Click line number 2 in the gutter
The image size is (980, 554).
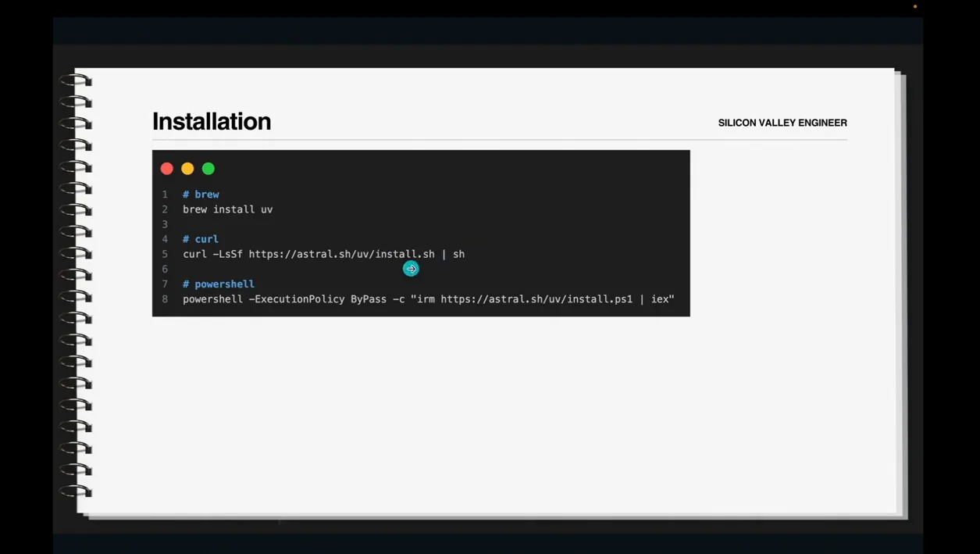165,209
